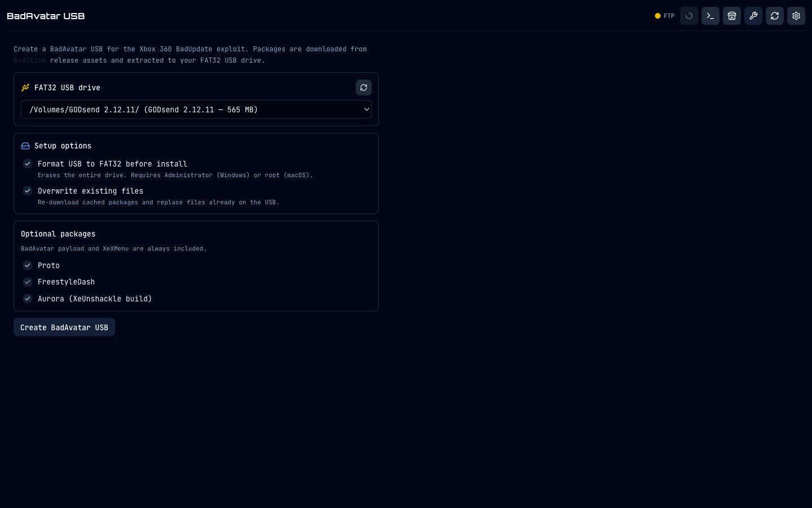Image resolution: width=812 pixels, height=508 pixels.
Task: Toggle Format USB to FAT32 before install
Action: click(27, 164)
